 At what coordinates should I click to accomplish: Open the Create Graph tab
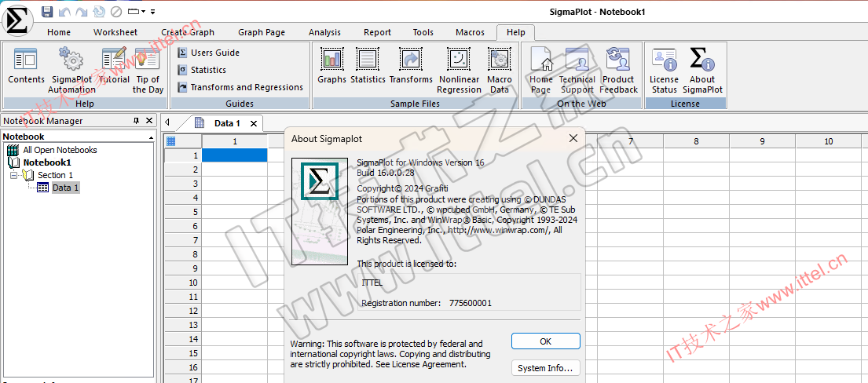pos(188,32)
